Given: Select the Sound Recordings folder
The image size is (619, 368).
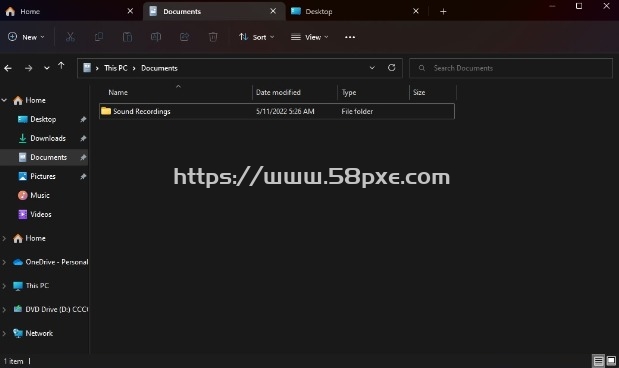Looking at the screenshot, I should (277, 111).
